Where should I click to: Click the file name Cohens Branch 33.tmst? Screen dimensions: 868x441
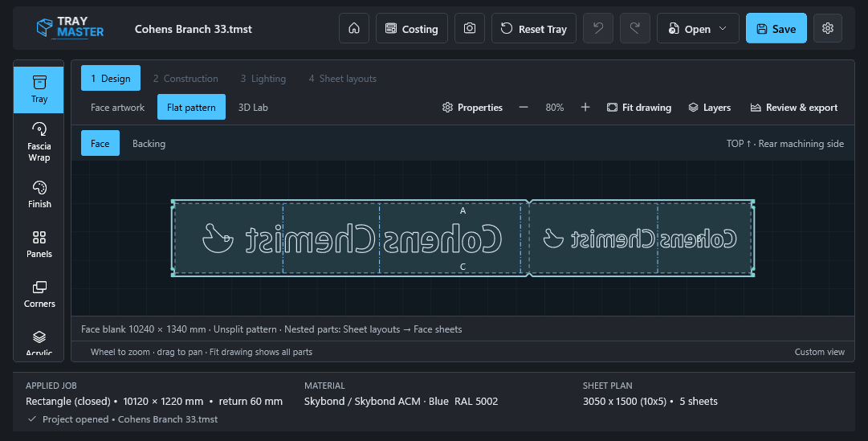[x=194, y=29]
